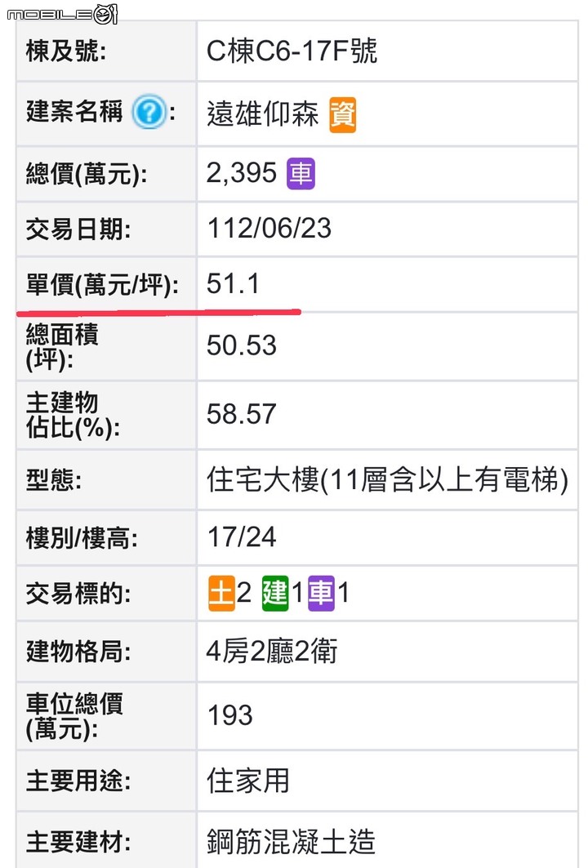Image resolution: width=588 pixels, height=868 pixels.
Task: Click the purple 車 icon in 交易標的 row
Action: pos(321,594)
